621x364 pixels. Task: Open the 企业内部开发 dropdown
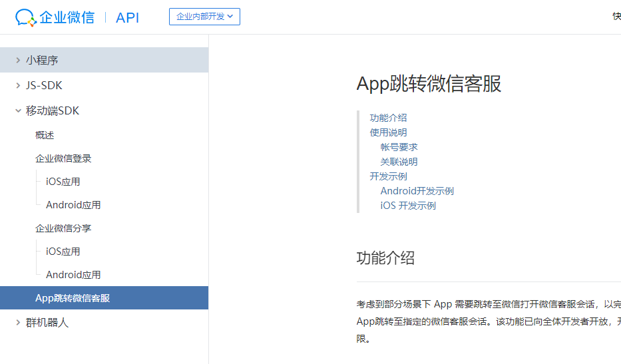pos(204,17)
